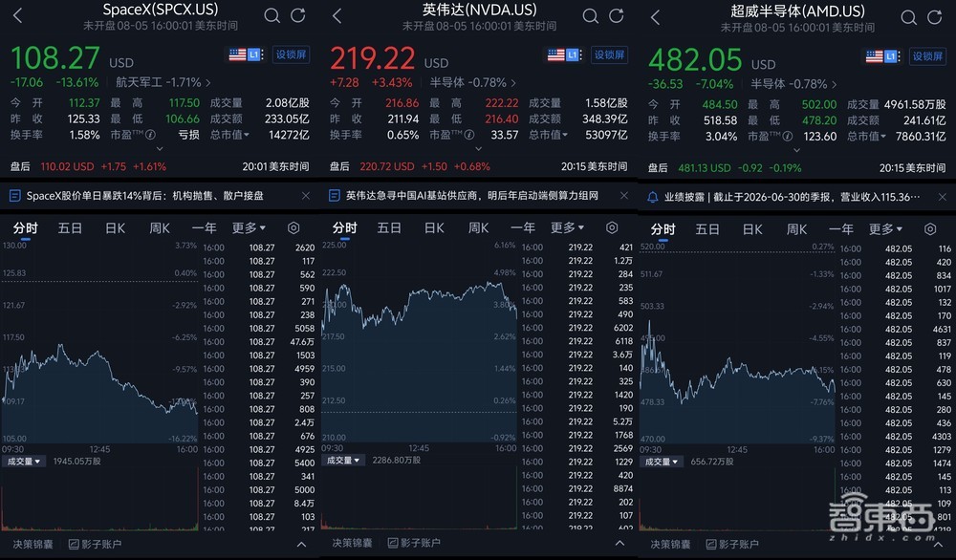The width and height of the screenshot is (956, 560).
Task: Open chart settings gear in SpaceX panel
Action: 293,227
